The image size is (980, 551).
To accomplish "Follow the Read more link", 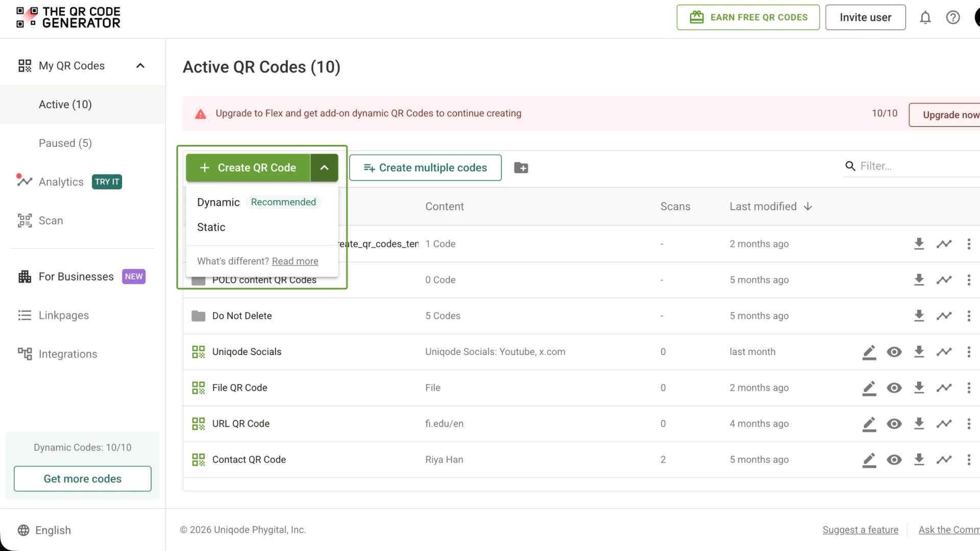I will pyautogui.click(x=295, y=262).
